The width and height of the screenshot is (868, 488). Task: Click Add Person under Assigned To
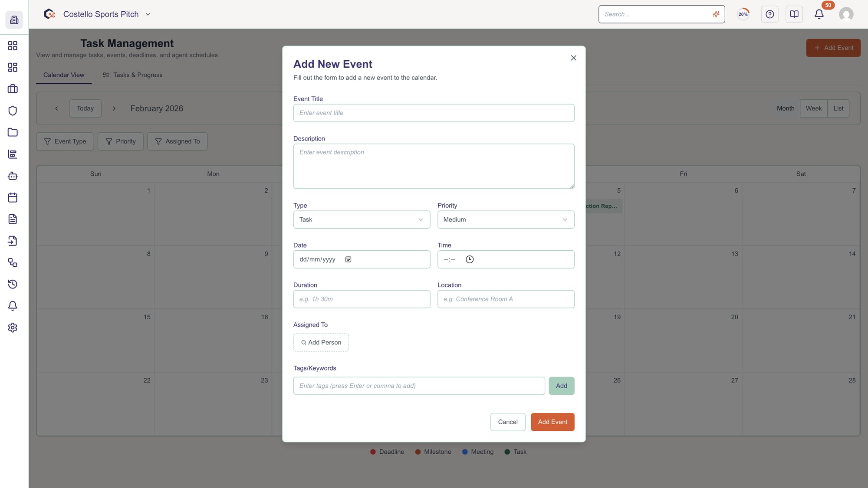[x=321, y=342]
